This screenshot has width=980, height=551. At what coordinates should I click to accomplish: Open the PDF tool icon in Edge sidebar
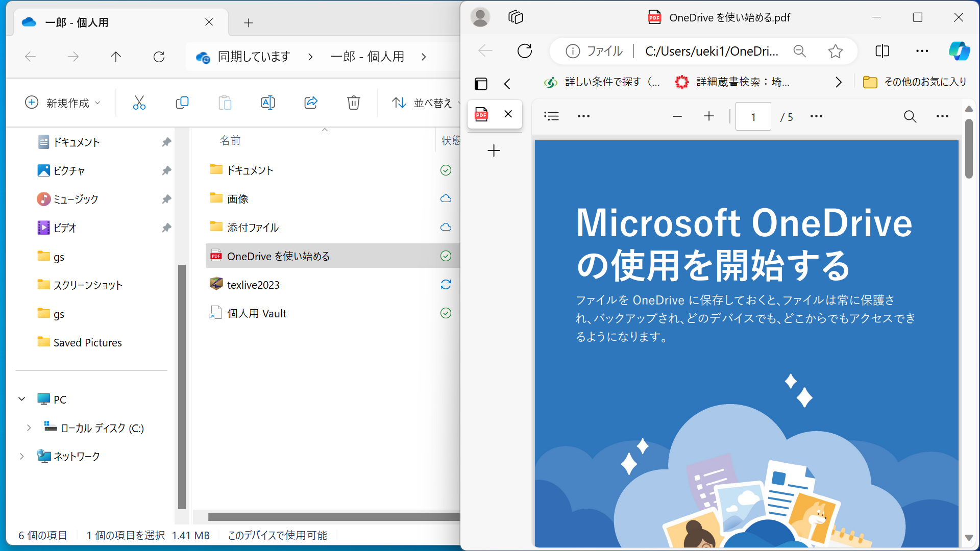(482, 114)
